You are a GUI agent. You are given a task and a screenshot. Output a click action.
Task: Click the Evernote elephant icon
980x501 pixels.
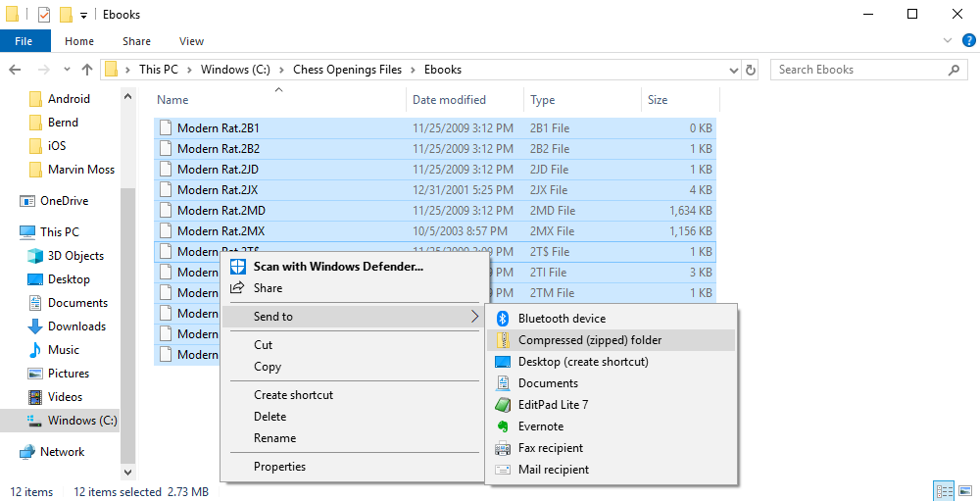pyautogui.click(x=503, y=426)
